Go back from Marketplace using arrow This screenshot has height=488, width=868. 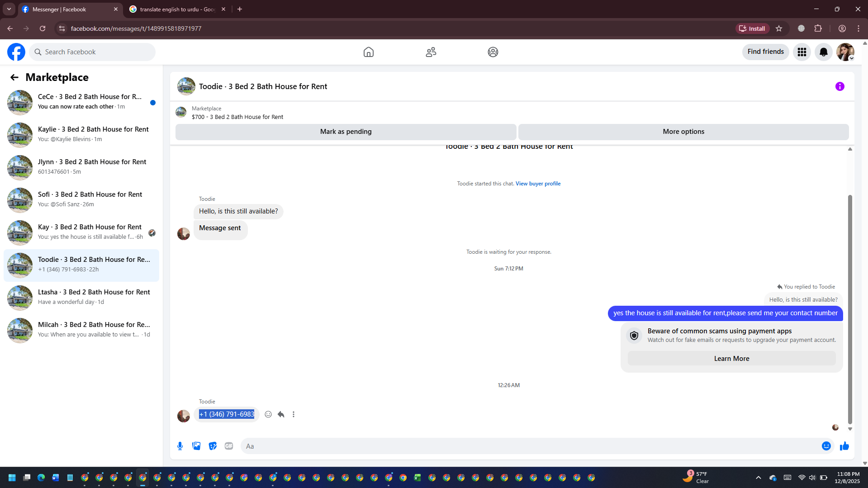click(14, 77)
